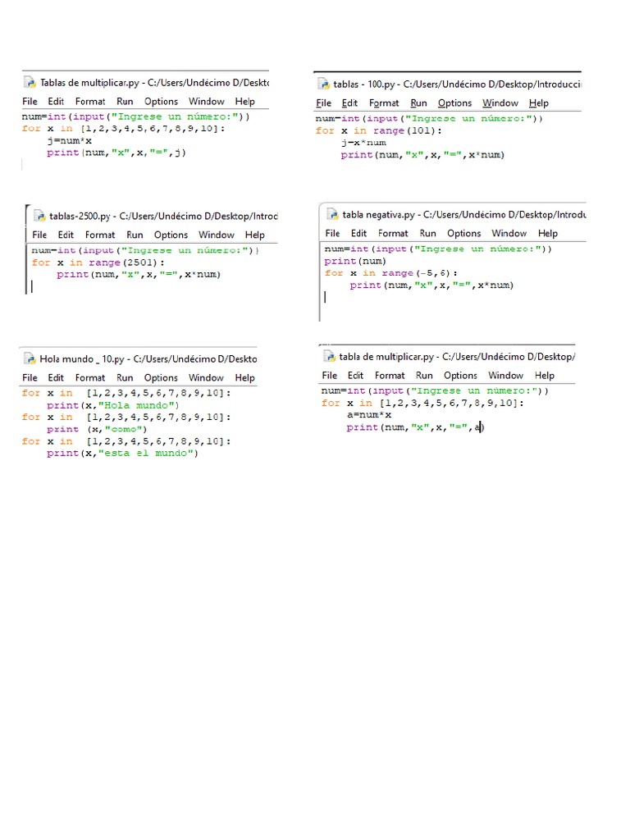Open Options menu in Hola mundo _ 10.py window
This screenshot has height=840, width=630.
[161, 377]
